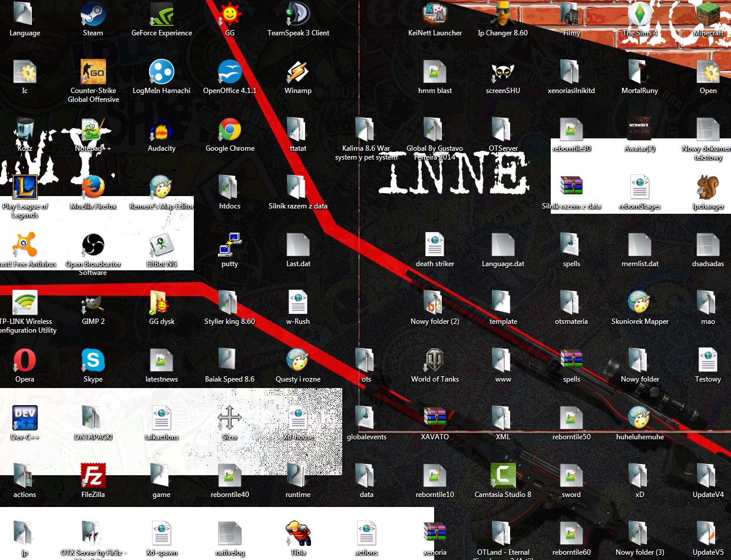Screen dimensions: 731x560
Task: Click the Dev-C++ icon
Action: coord(25,418)
